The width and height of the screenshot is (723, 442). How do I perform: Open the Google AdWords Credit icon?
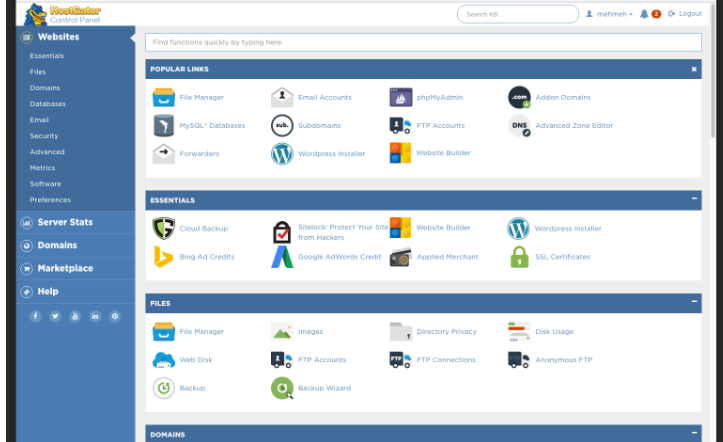point(282,257)
